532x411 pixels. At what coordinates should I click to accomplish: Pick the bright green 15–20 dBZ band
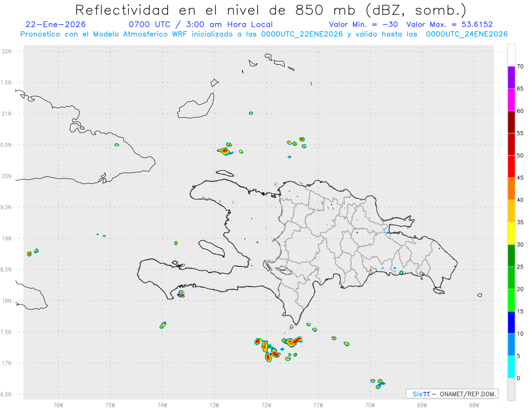[x=511, y=300]
